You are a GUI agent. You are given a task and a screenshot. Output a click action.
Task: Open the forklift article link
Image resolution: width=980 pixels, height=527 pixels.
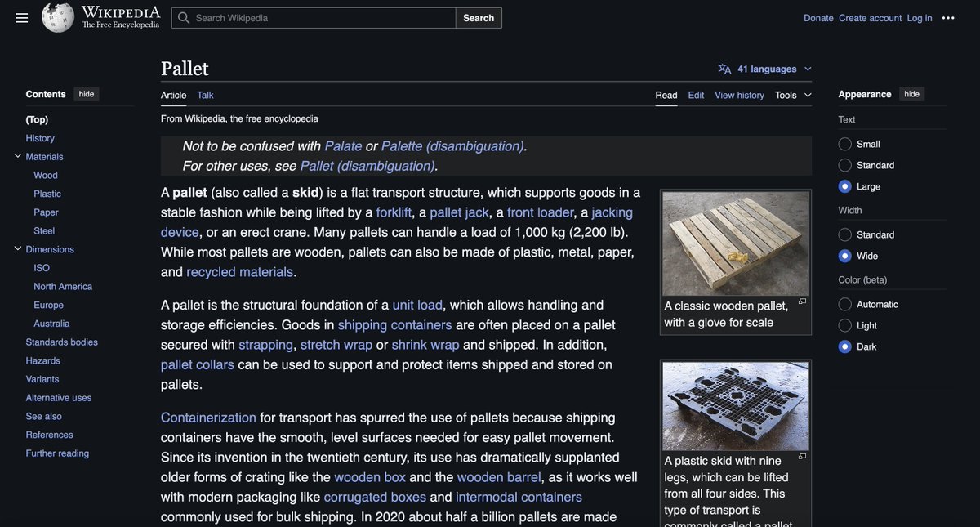pos(394,212)
